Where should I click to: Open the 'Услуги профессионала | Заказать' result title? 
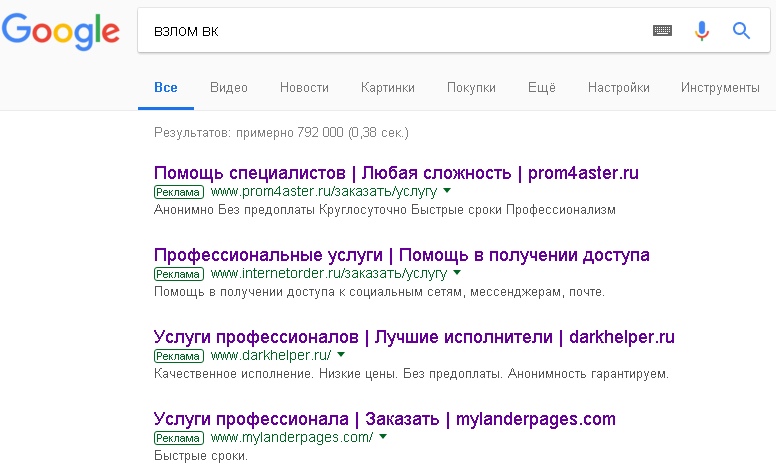coord(385,419)
